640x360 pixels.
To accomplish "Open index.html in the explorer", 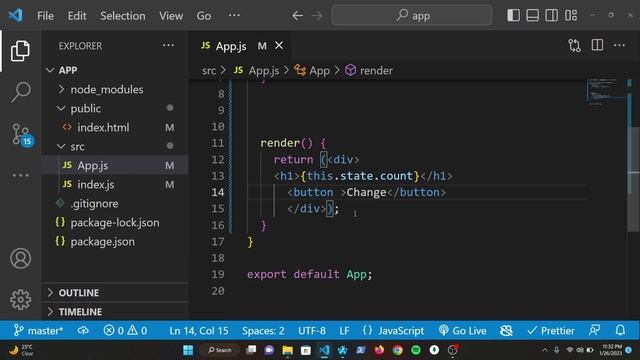I will coord(115,127).
